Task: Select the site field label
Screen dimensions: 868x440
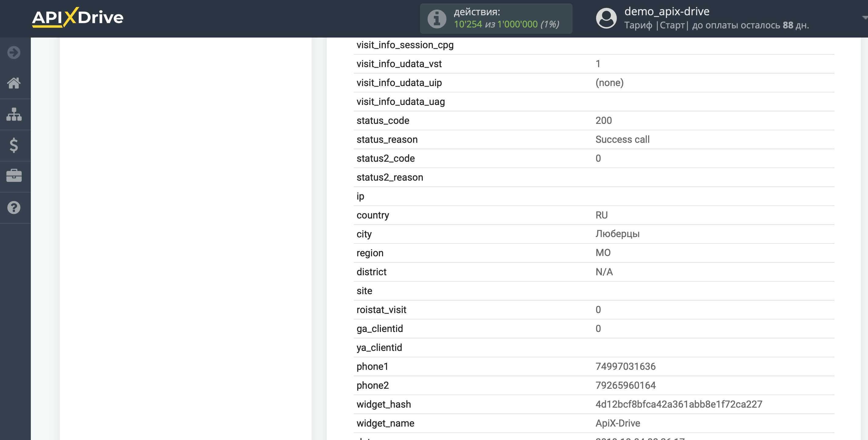Action: [x=364, y=291]
